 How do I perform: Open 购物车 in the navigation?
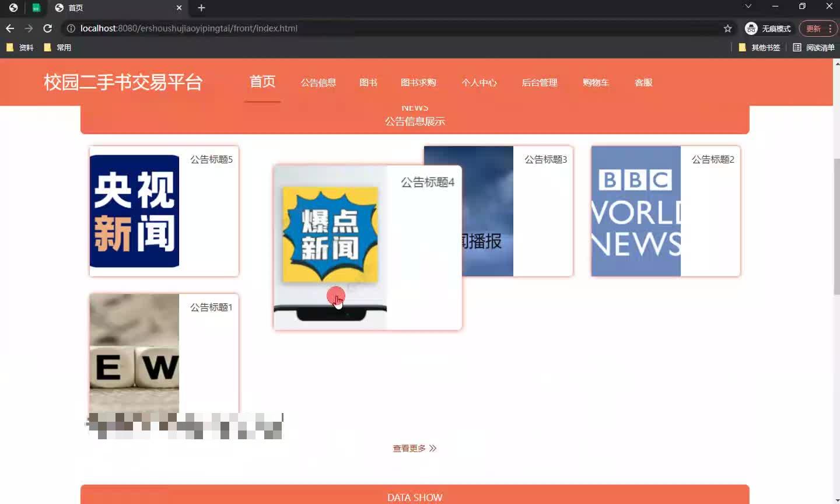596,82
